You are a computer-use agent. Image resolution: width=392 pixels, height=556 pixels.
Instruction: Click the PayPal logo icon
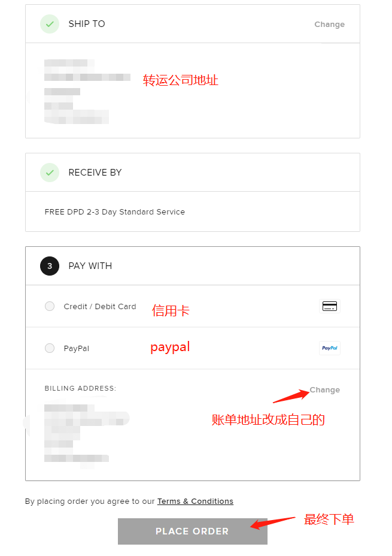(x=330, y=348)
